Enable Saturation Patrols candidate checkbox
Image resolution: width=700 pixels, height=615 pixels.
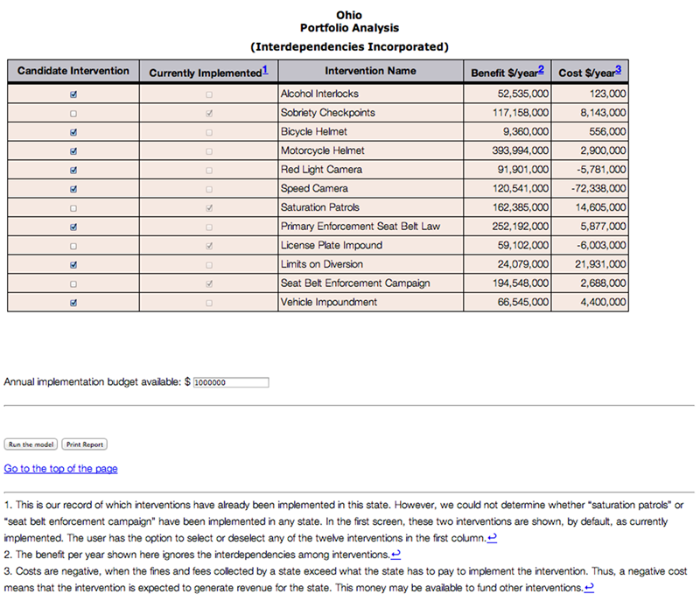point(73,208)
